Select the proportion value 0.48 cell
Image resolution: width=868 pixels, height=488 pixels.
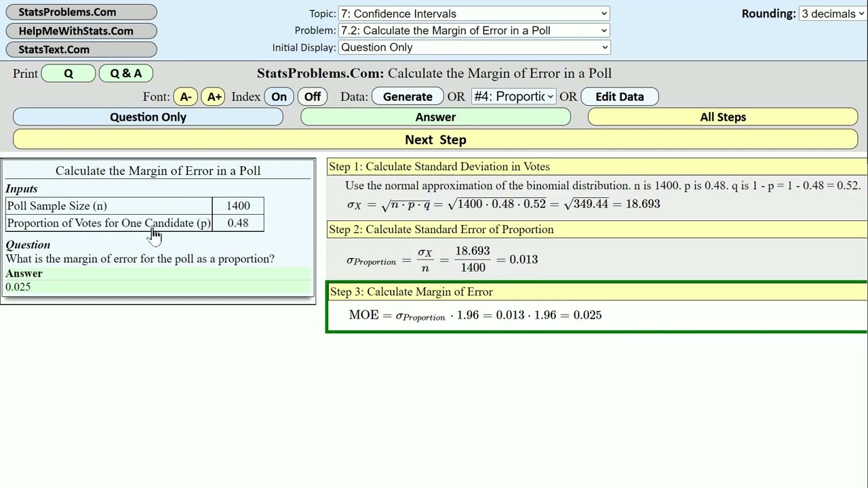tap(238, 223)
